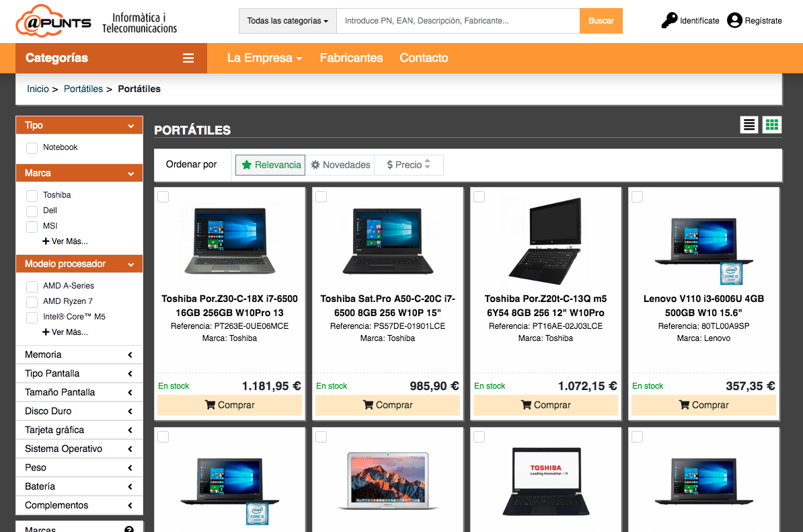Sort products by Precio
This screenshot has width=803, height=532.
pos(409,165)
